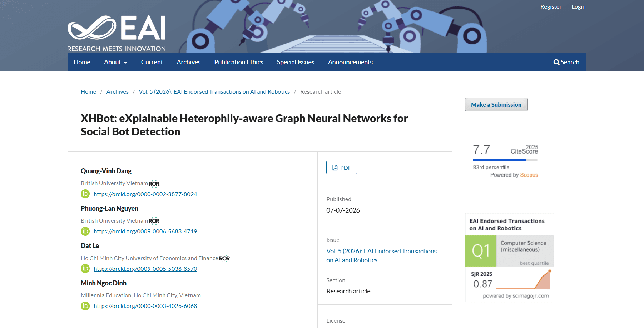
Task: Click Archives in the breadcrumb
Action: click(117, 92)
